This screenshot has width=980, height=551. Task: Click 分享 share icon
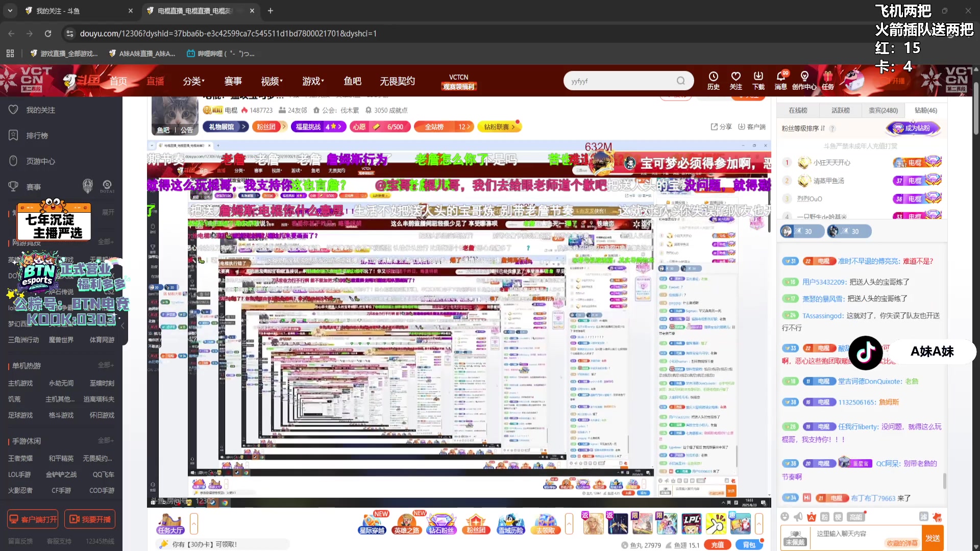721,127
